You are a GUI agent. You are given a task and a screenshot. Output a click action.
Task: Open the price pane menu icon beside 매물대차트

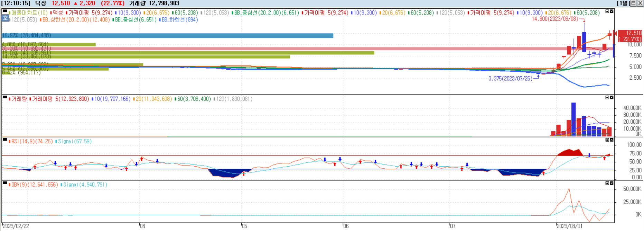tap(5, 11)
